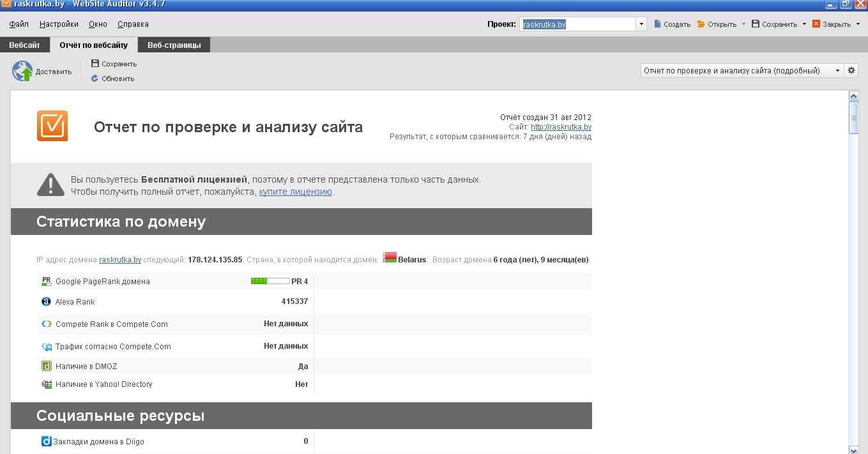Viewport: 868px width, 454px height.
Task: Open the Настройки menu
Action: [59, 24]
